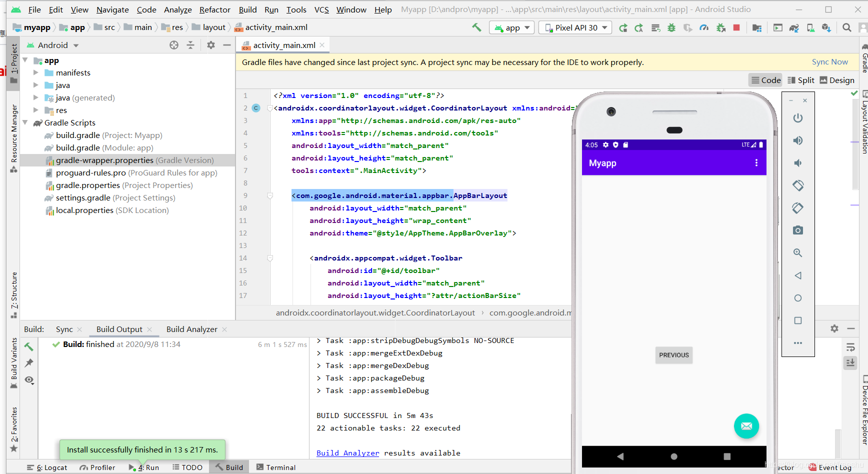
Task: Expand the res folder
Action: pyautogui.click(x=36, y=110)
